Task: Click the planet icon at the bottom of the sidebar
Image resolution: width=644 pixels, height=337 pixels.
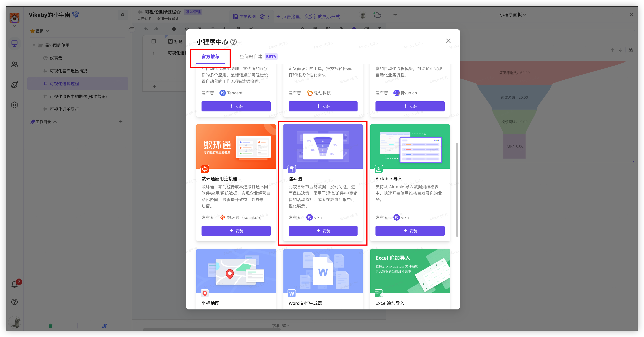Action: point(104,325)
